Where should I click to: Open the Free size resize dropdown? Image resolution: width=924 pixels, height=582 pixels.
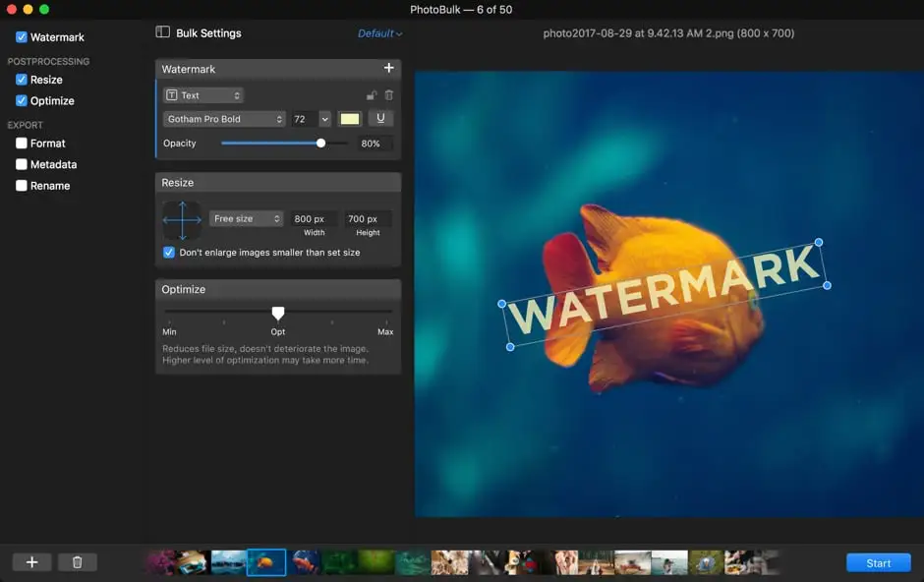point(246,219)
